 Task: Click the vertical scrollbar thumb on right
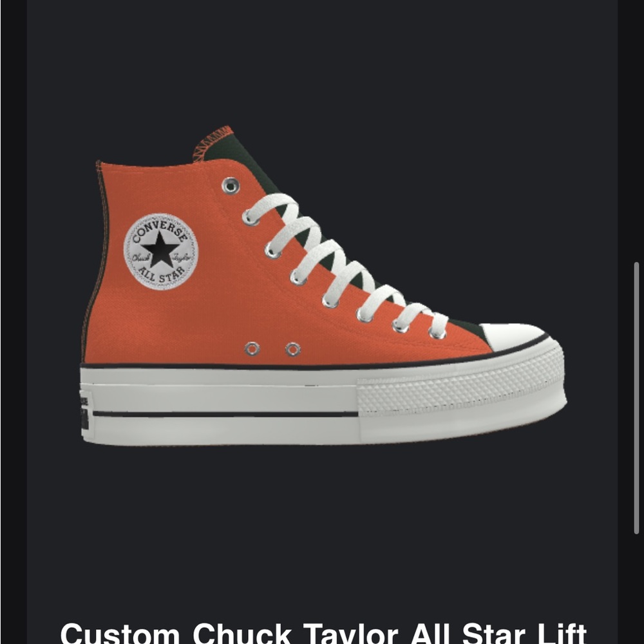(x=636, y=397)
